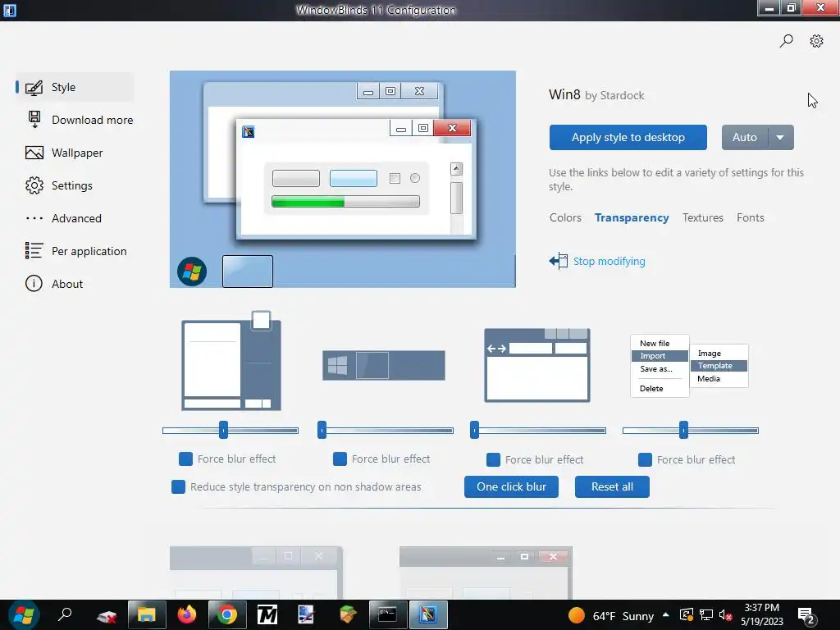Open the top-right gear settings icon
Screen dimensions: 840x630
[816, 41]
